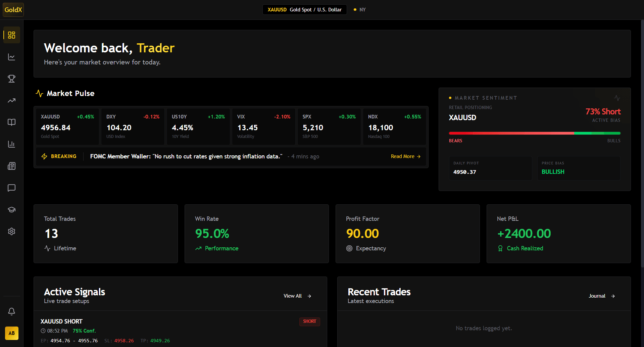Select the line chart analytics icon
The height and width of the screenshot is (347, 644).
point(11,57)
